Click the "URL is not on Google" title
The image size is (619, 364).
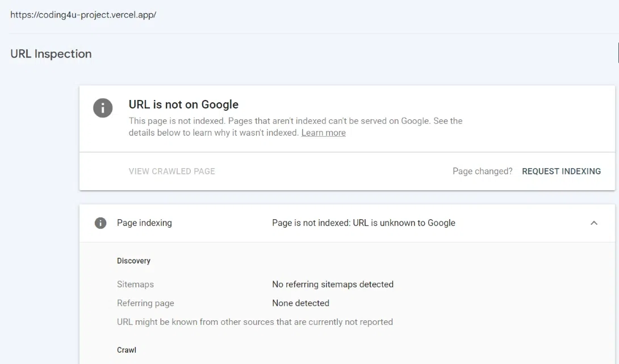pos(183,104)
